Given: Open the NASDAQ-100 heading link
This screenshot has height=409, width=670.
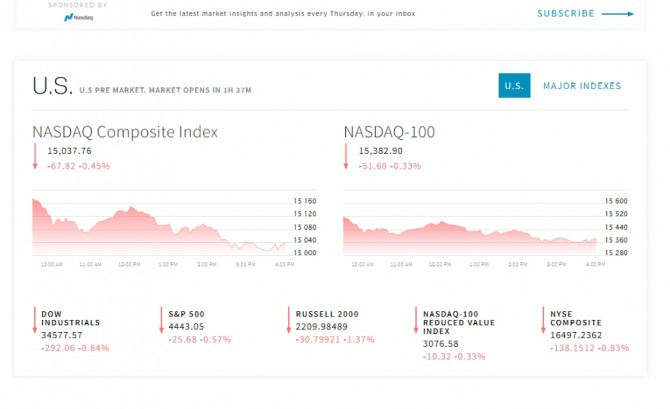Looking at the screenshot, I should [389, 132].
